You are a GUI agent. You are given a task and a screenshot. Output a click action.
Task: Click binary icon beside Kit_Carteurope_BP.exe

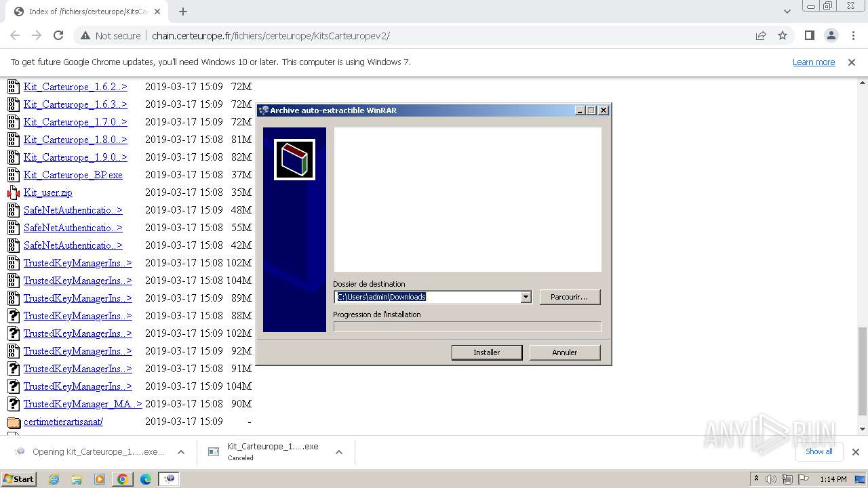click(x=14, y=175)
